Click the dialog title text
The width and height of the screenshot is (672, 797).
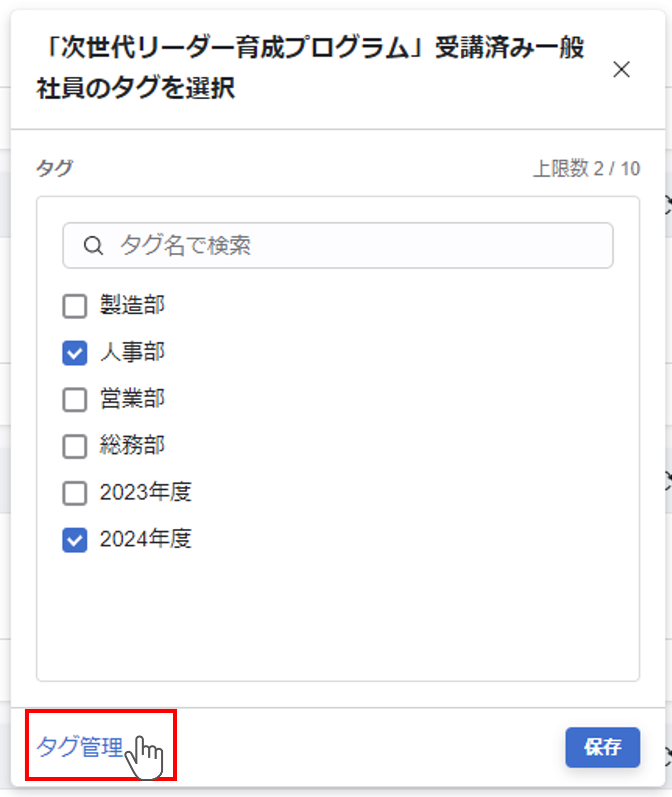point(310,68)
